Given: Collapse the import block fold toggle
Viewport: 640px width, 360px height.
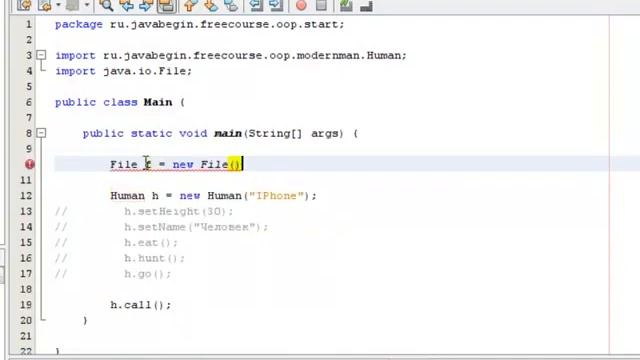Looking at the screenshot, I should click(x=41, y=55).
